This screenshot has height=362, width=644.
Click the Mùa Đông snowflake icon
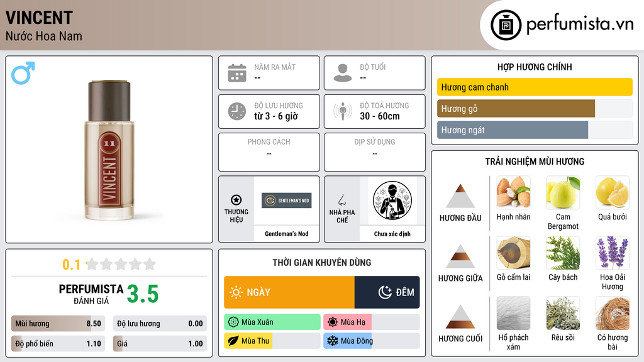tap(333, 341)
